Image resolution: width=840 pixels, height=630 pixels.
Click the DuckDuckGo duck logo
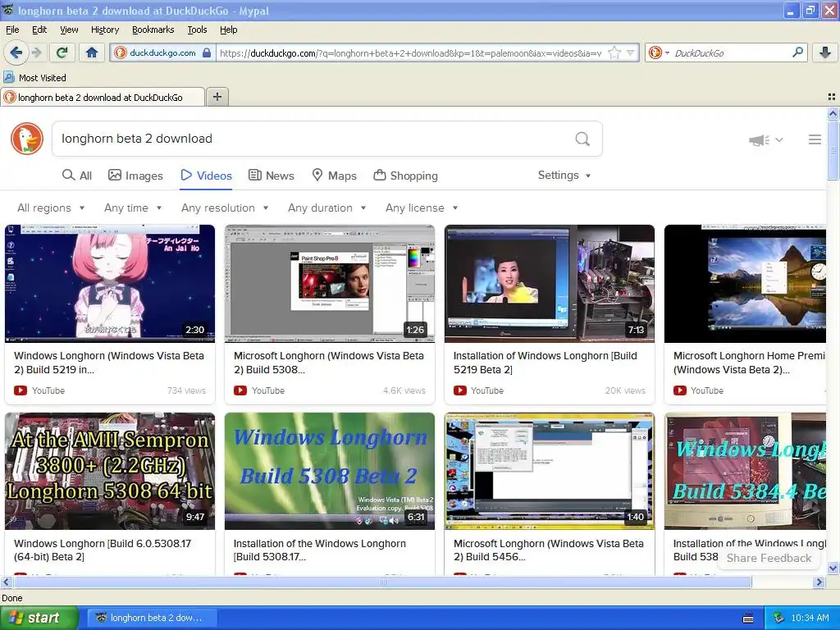point(27,139)
